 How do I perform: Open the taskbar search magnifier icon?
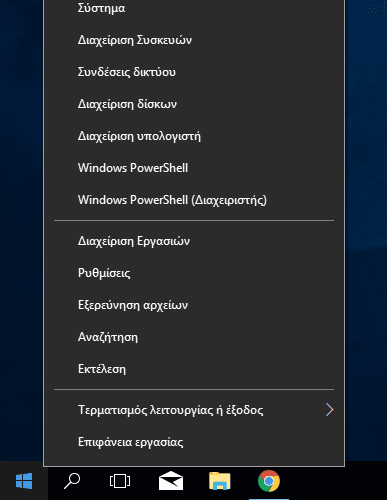point(72,481)
